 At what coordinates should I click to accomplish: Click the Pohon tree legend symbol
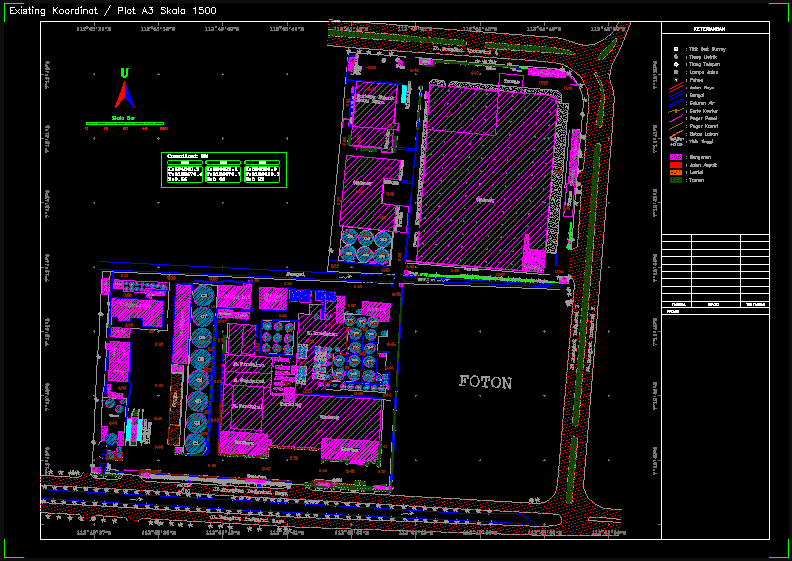click(x=676, y=79)
